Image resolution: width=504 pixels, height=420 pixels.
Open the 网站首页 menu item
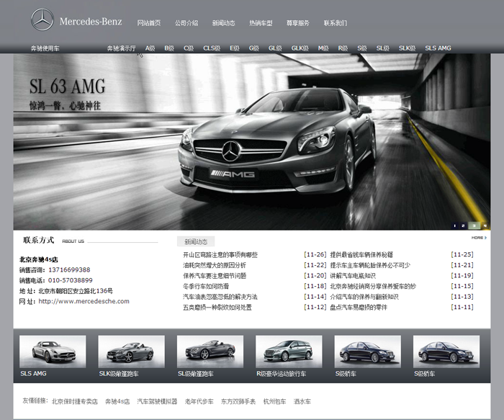pyautogui.click(x=149, y=23)
